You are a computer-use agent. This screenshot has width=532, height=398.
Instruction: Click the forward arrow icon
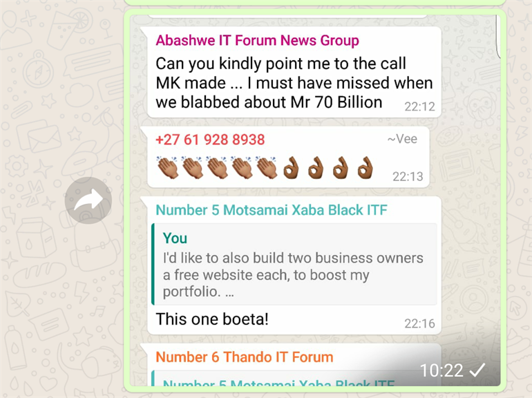88,200
